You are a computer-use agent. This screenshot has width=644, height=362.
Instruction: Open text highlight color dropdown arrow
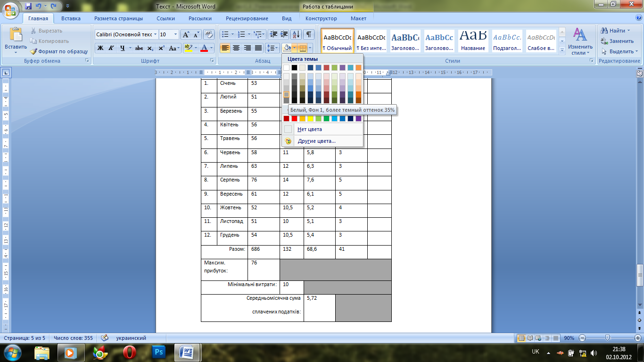tap(196, 48)
